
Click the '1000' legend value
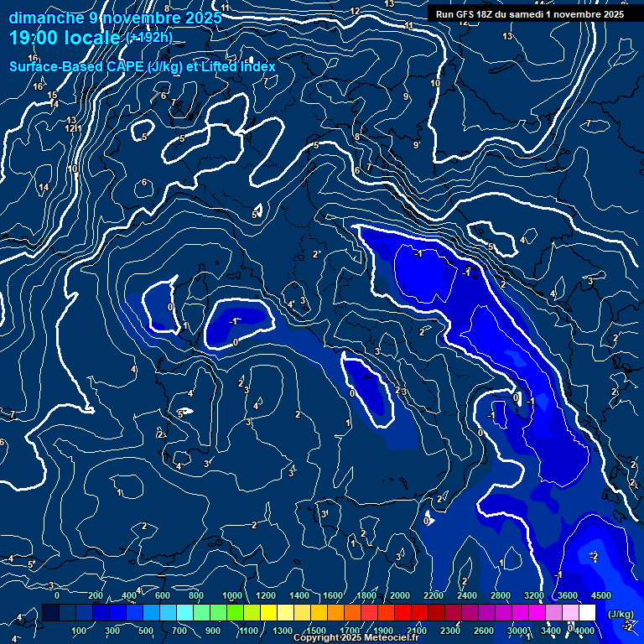[x=232, y=595]
